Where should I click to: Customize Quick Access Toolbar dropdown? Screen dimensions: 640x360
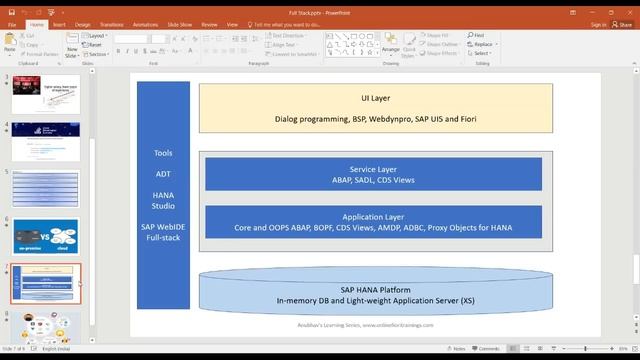click(63, 13)
